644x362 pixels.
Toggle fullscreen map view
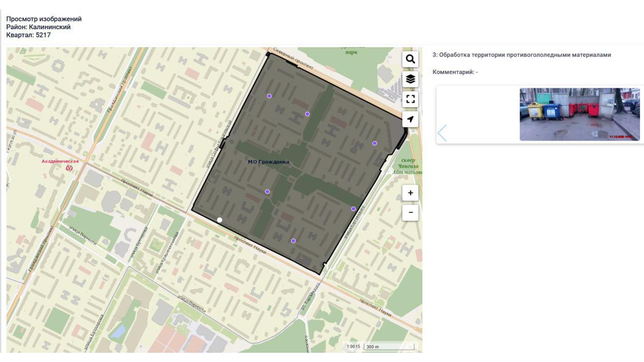point(410,99)
